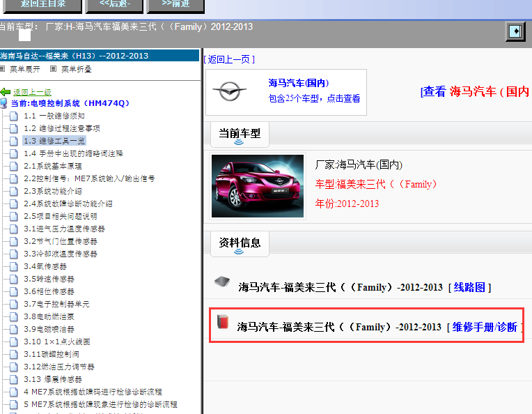Click the page icon for 2.2控制信号
532x414 pixels.
14,179
